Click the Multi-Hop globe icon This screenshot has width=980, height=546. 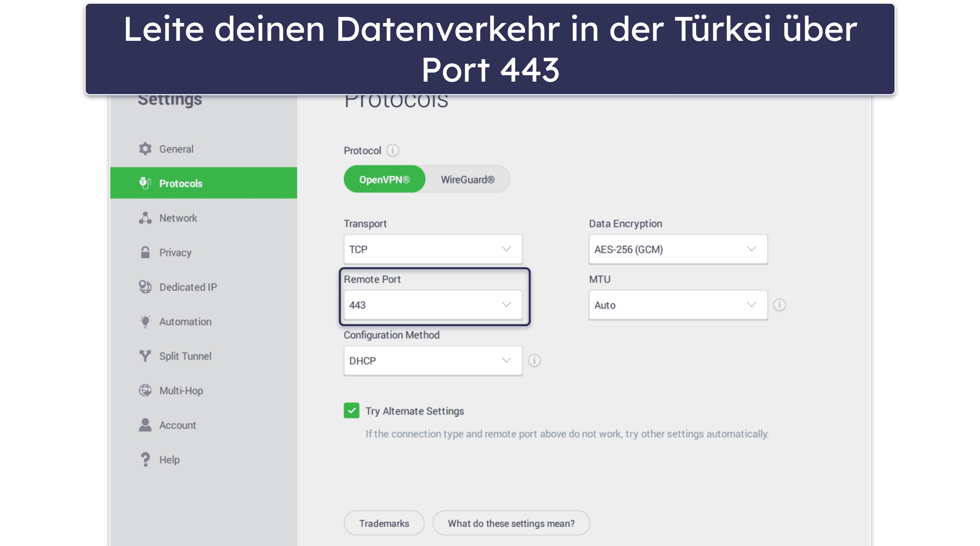[145, 390]
